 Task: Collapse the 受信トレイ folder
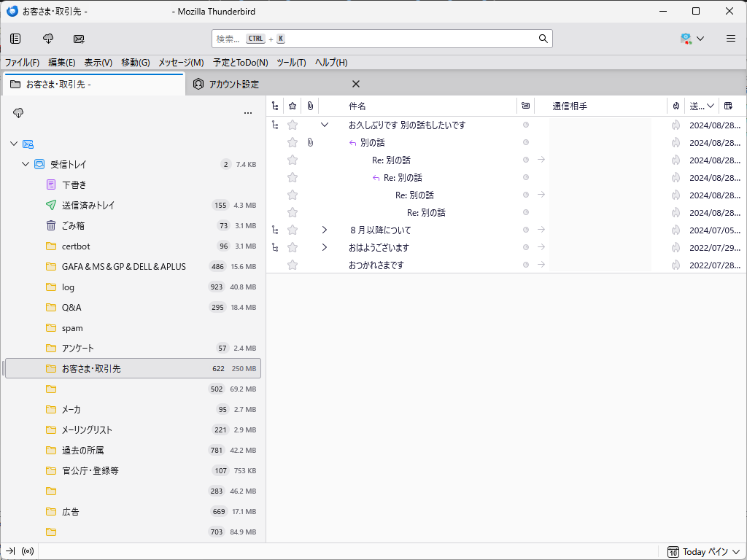26,164
